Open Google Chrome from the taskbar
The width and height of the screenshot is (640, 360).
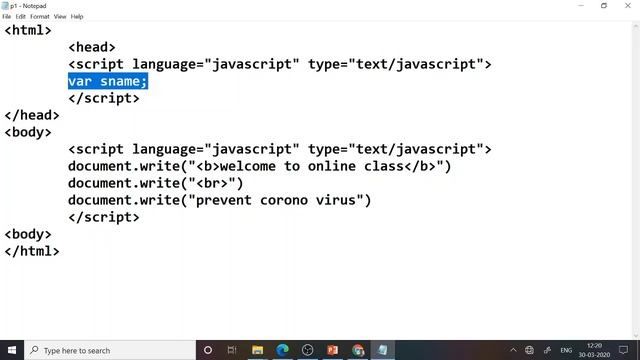click(x=358, y=350)
